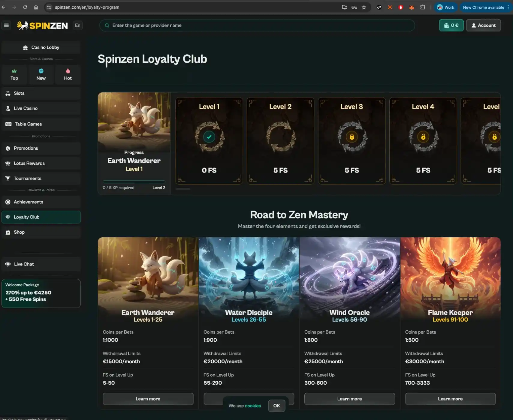
Task: Open Lotus Rewards in the sidebar
Action: click(41, 163)
